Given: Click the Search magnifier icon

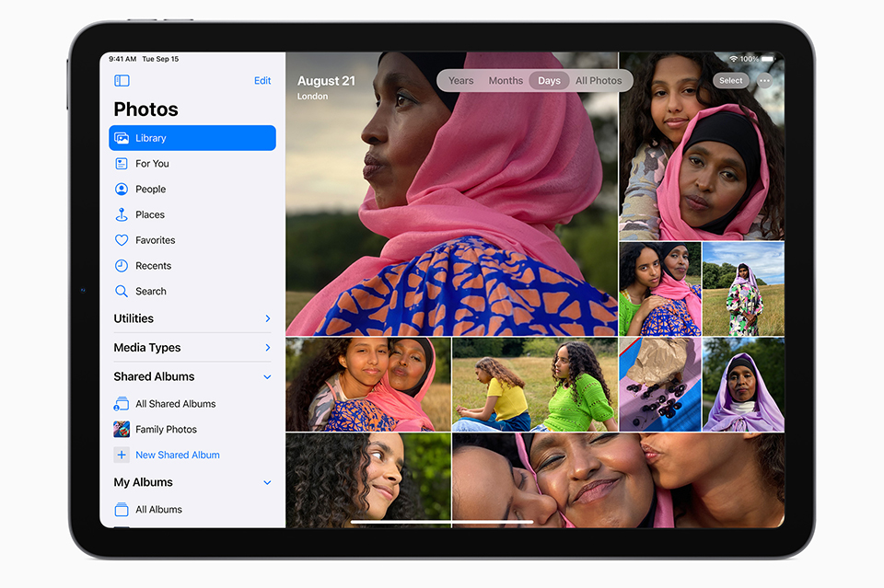Looking at the screenshot, I should point(122,291).
